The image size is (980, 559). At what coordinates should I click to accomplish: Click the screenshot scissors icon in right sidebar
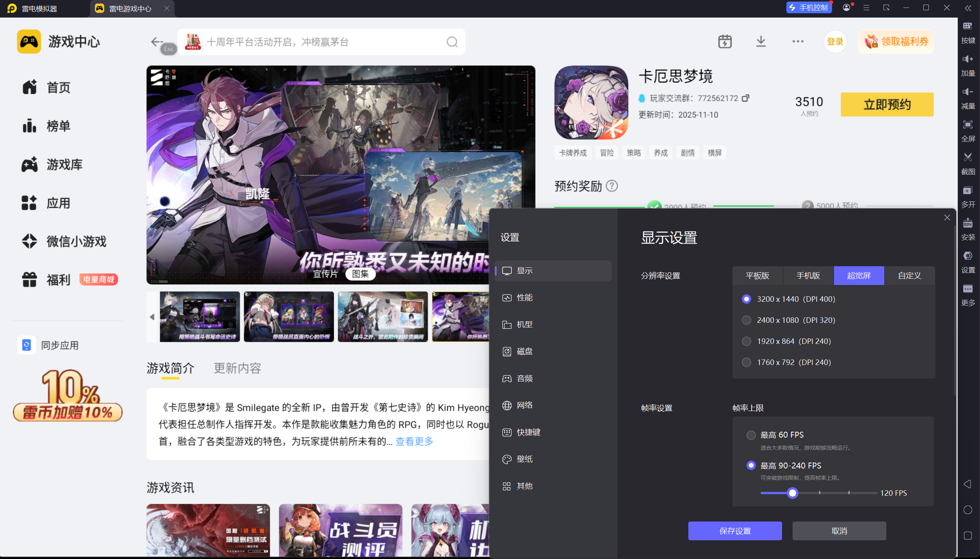[x=968, y=158]
